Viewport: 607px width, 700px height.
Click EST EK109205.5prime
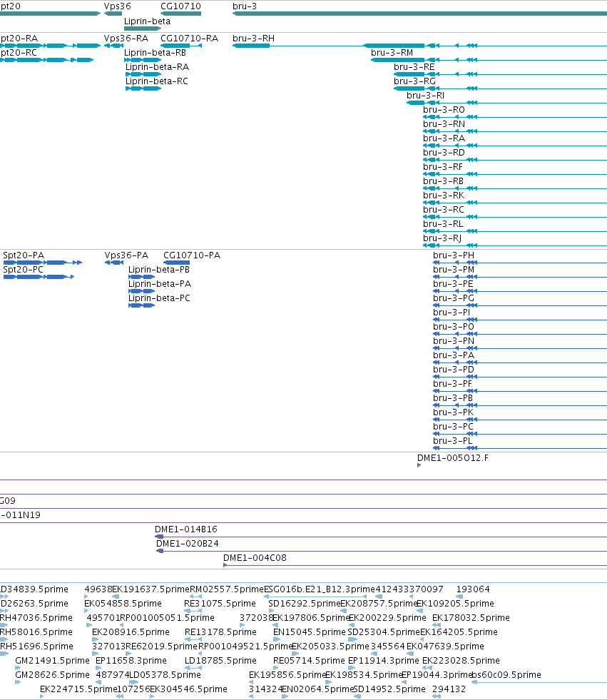tap(455, 604)
